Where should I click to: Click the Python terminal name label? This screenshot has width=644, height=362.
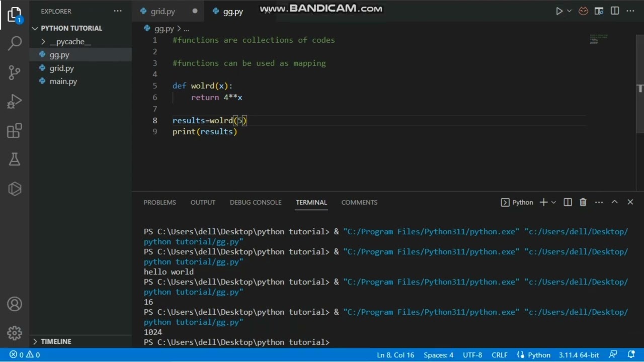click(x=523, y=202)
